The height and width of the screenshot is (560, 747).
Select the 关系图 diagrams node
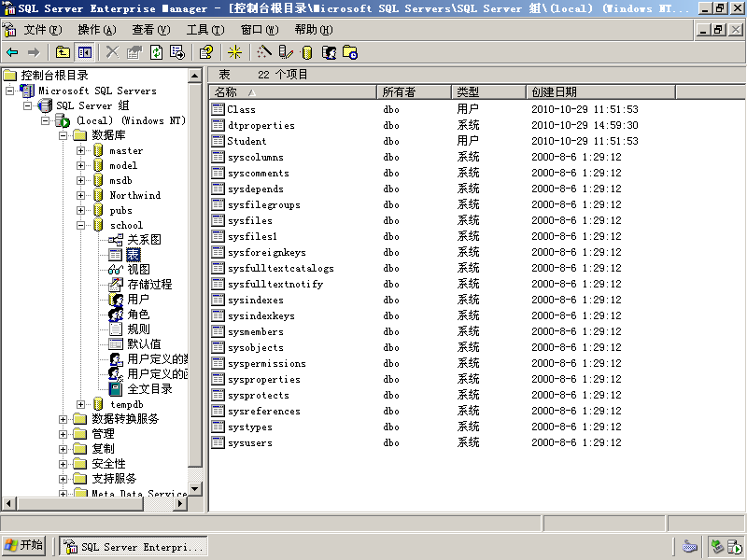144,240
